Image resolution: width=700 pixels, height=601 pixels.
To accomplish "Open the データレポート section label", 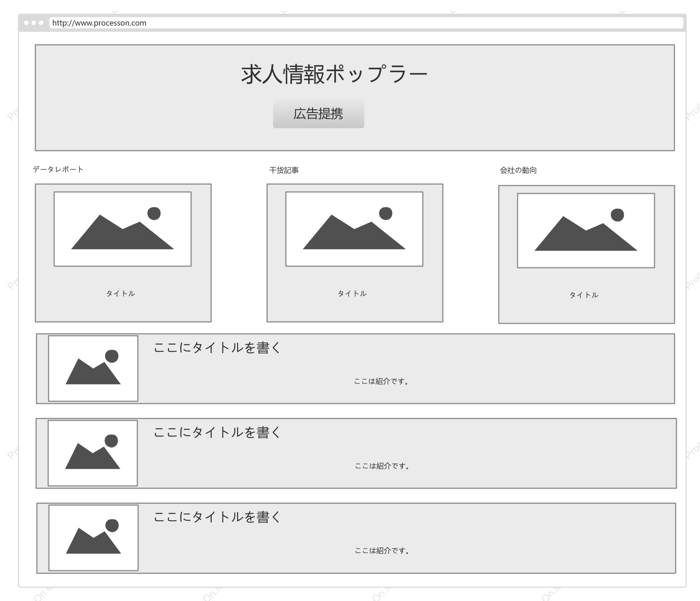I will 58,169.
